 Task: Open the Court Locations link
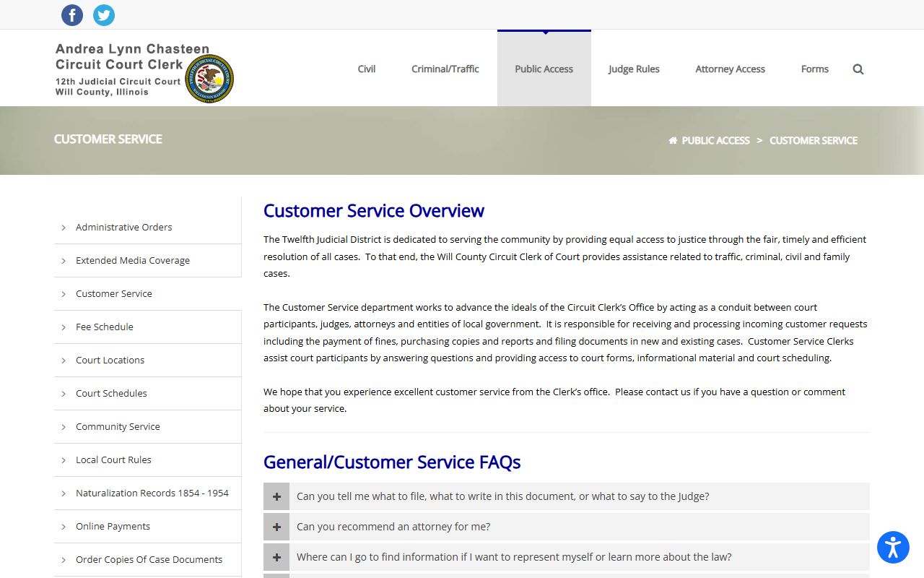110,360
